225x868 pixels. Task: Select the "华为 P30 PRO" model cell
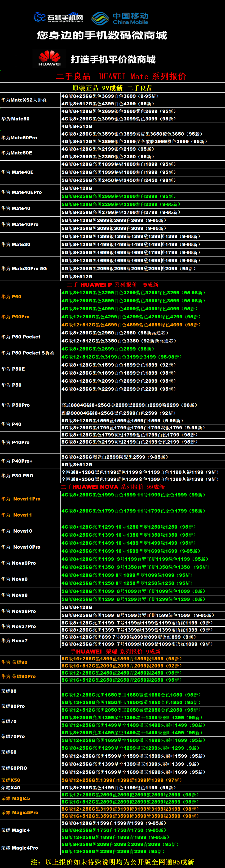[x=30, y=476]
